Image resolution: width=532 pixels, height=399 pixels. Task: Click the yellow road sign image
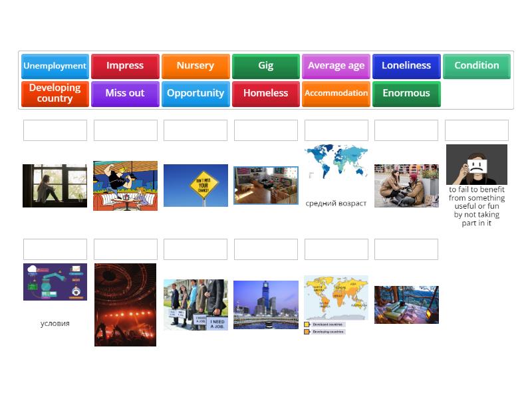pyautogui.click(x=196, y=186)
